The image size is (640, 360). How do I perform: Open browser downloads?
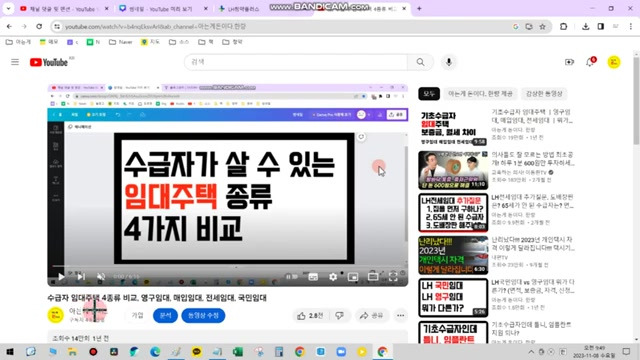click(586, 27)
